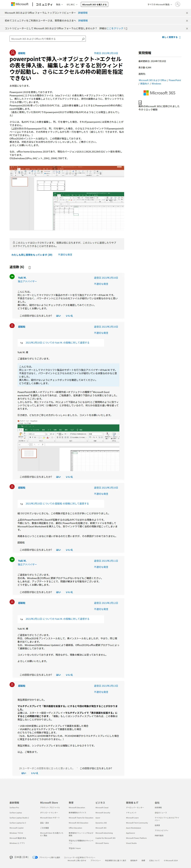Open the Surface Pro footer link
The height and width of the screenshot is (868, 191).
tap(14, 807)
